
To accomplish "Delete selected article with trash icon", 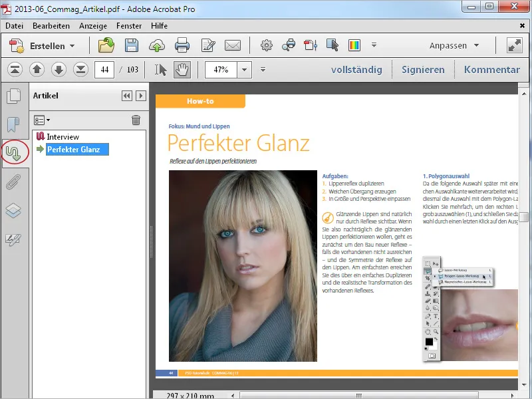I will tap(136, 120).
